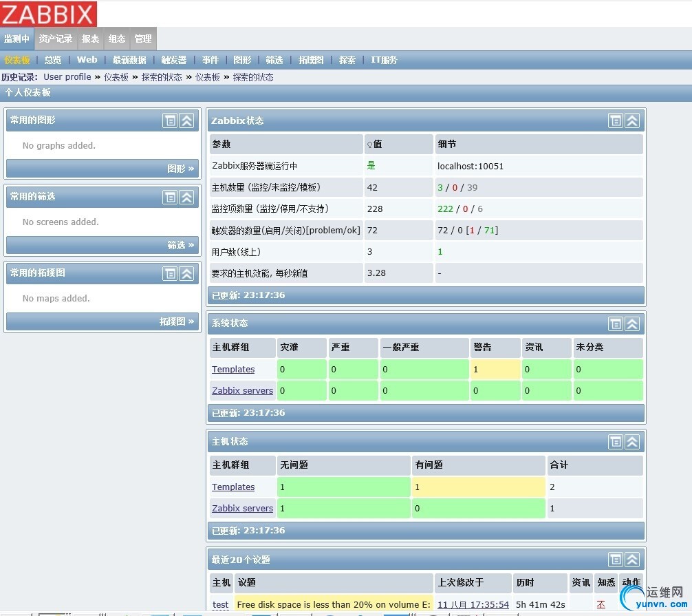Viewport: 692px width, 616px height.
Task: Click the Free disk space issue text
Action: click(x=334, y=604)
